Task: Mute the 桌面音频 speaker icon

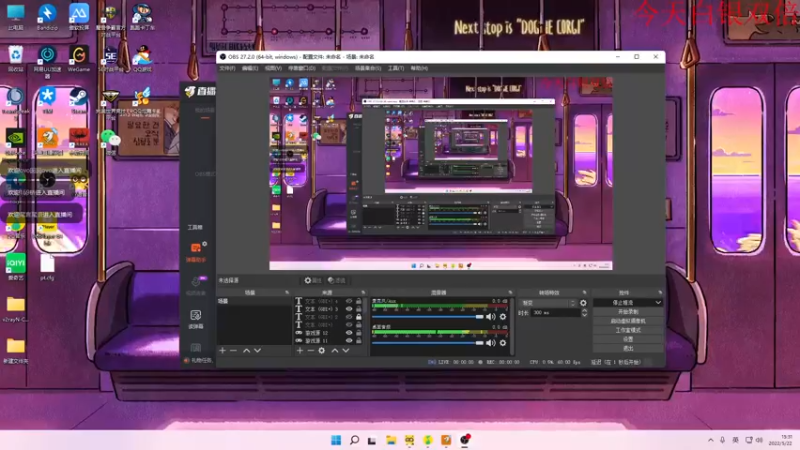Action: pyautogui.click(x=490, y=343)
